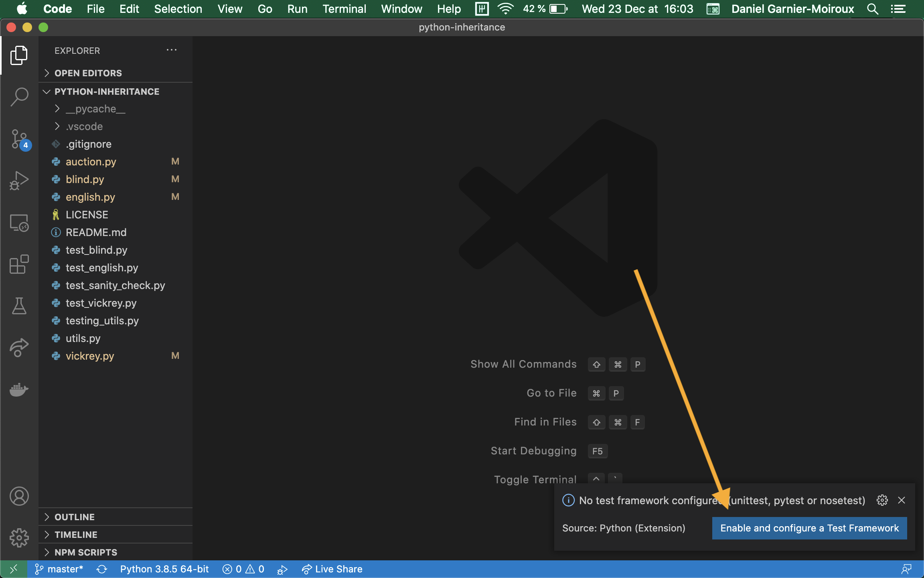Expand the OPEN EDITORS section
This screenshot has width=924, height=578.
tap(88, 73)
